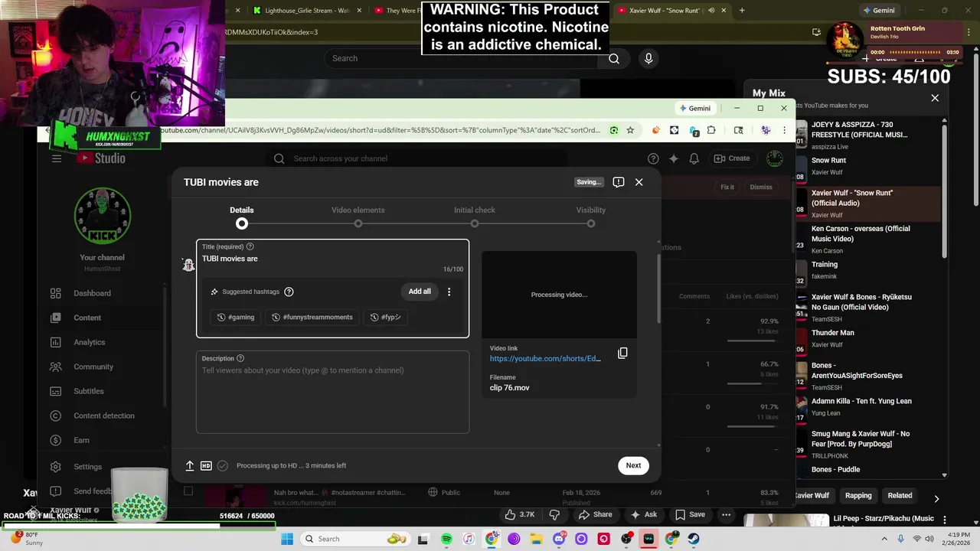Click the Studio Create button
The image size is (980, 551).
click(732, 158)
